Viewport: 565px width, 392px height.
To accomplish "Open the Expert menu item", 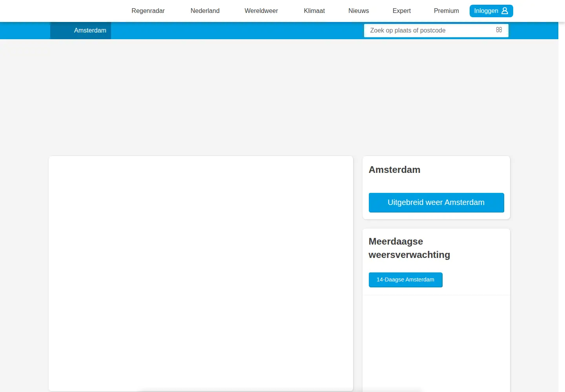I will [401, 11].
